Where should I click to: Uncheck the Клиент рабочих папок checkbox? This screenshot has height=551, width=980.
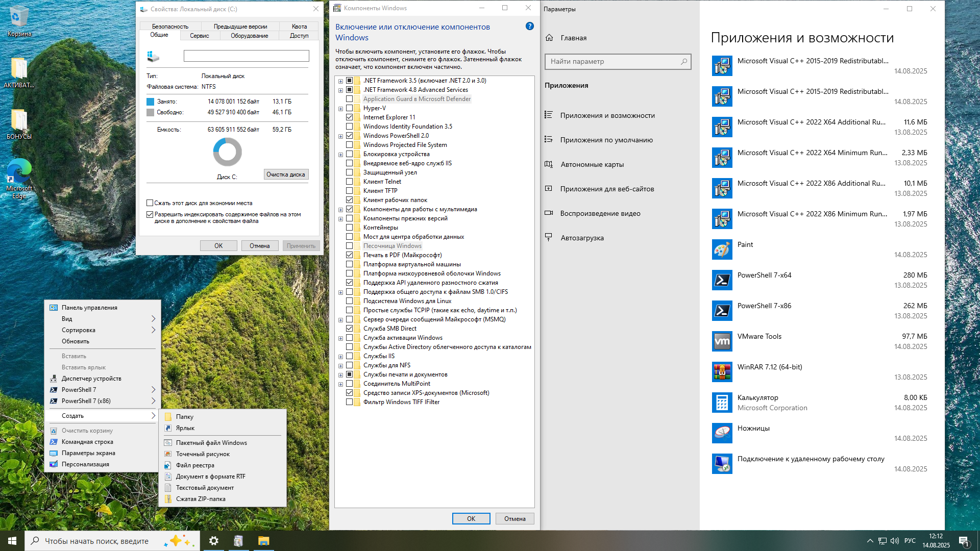pyautogui.click(x=349, y=200)
